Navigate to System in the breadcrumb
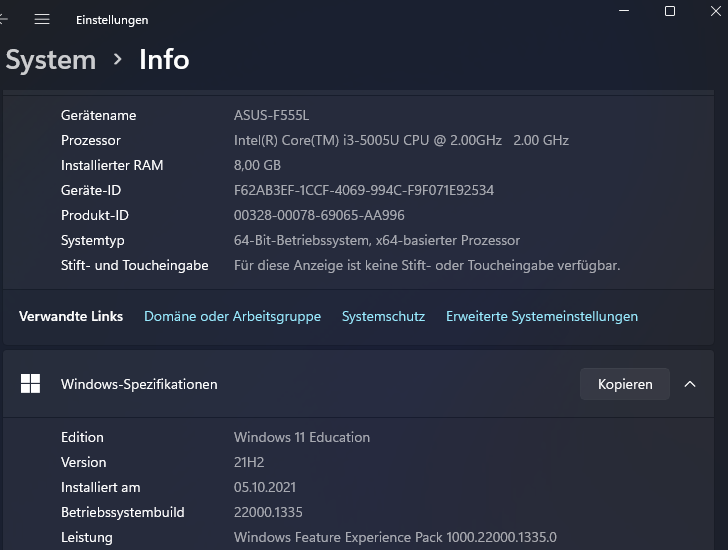728x550 pixels. (x=51, y=60)
